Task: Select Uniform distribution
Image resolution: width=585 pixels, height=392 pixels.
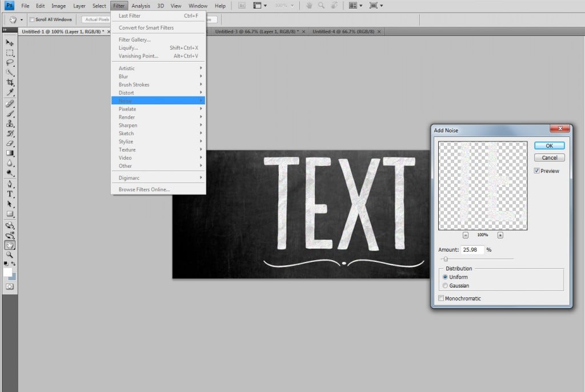Action: coord(445,277)
